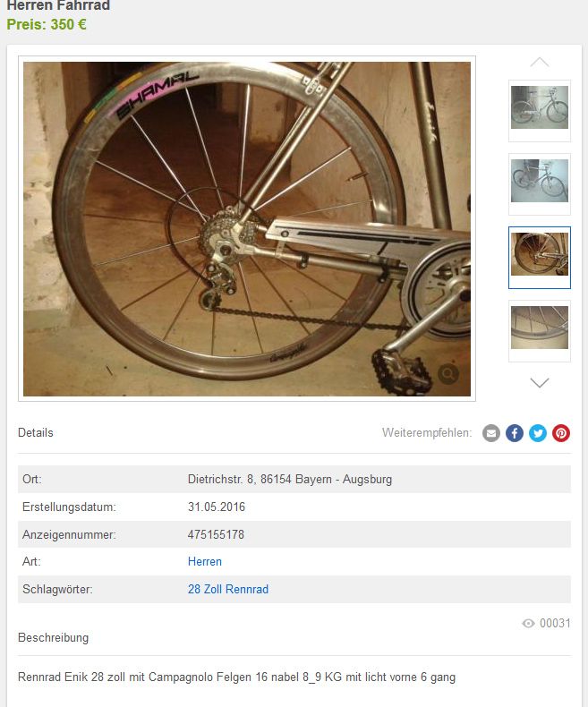Click the main Shamal wheel photo
Image resolution: width=588 pixels, height=707 pixels.
click(247, 229)
